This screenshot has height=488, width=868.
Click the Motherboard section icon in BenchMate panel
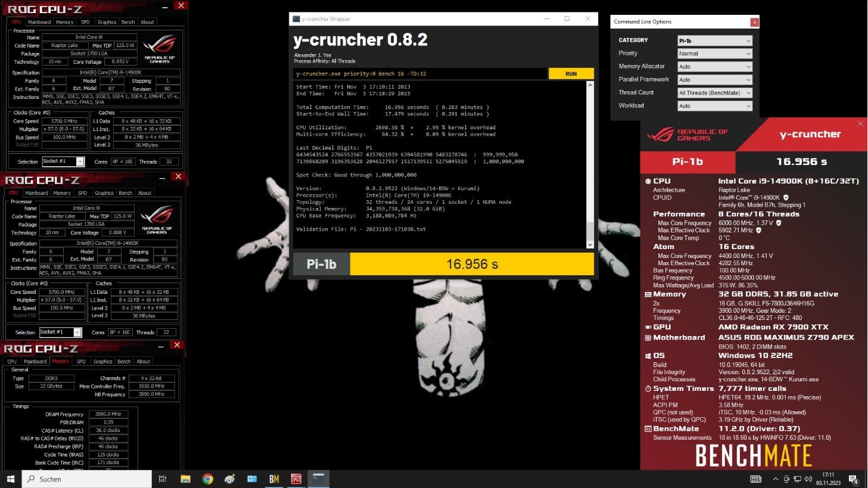click(x=648, y=338)
